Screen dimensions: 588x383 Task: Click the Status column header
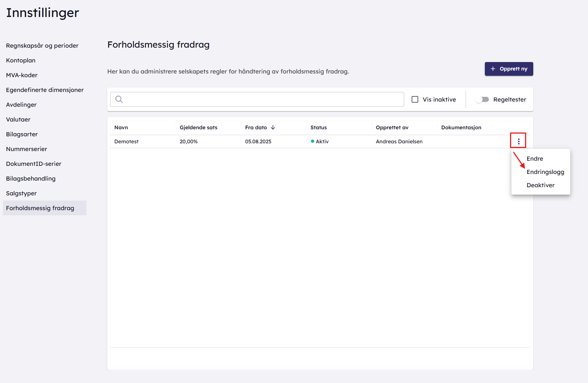[x=318, y=127]
